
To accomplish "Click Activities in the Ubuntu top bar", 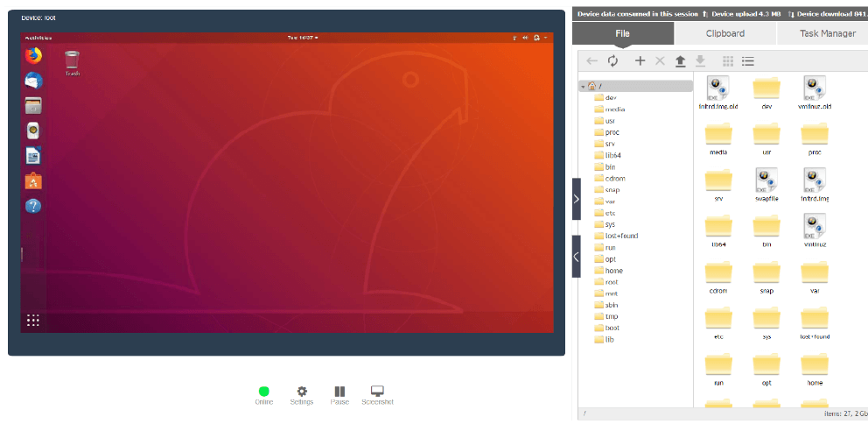I will pos(38,38).
